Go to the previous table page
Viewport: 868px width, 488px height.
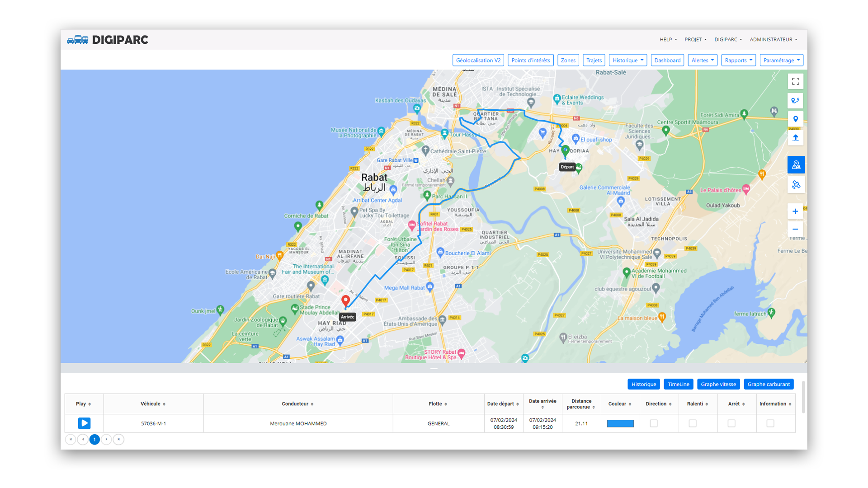[x=83, y=439]
